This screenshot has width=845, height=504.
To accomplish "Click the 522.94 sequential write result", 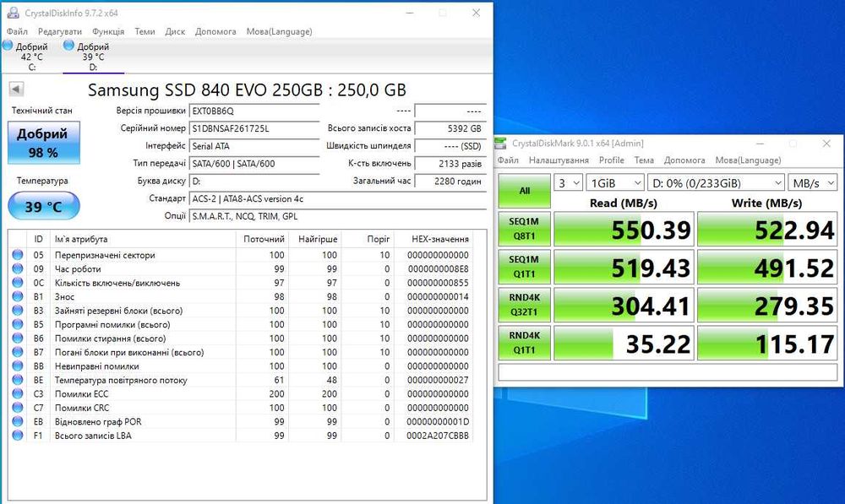I will [767, 230].
